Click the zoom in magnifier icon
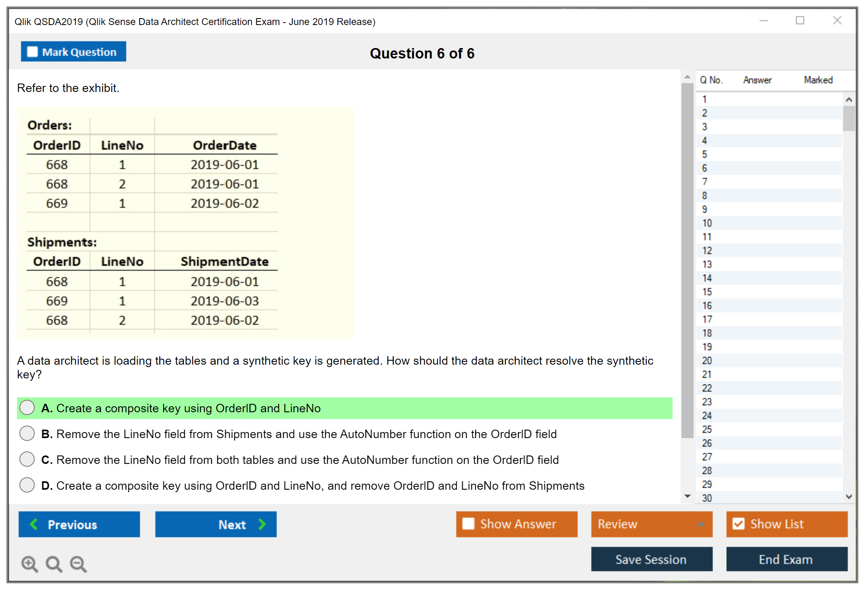Screen dimensions: 868x593 click(29, 564)
